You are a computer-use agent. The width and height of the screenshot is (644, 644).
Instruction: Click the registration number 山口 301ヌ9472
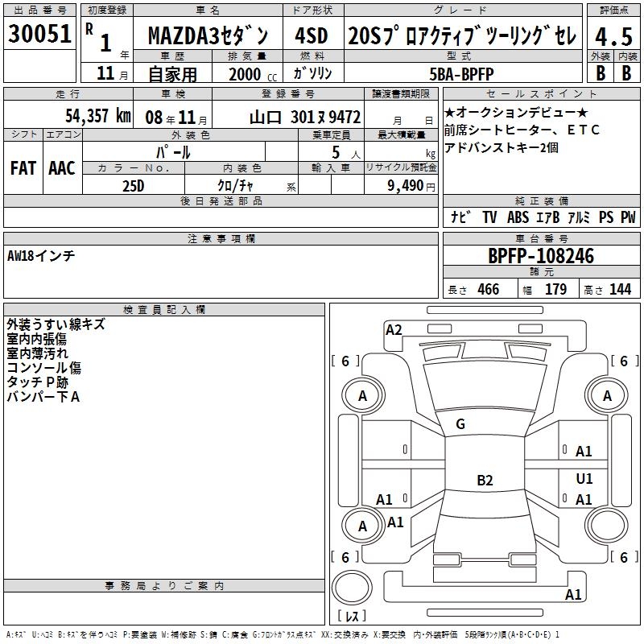(x=305, y=117)
